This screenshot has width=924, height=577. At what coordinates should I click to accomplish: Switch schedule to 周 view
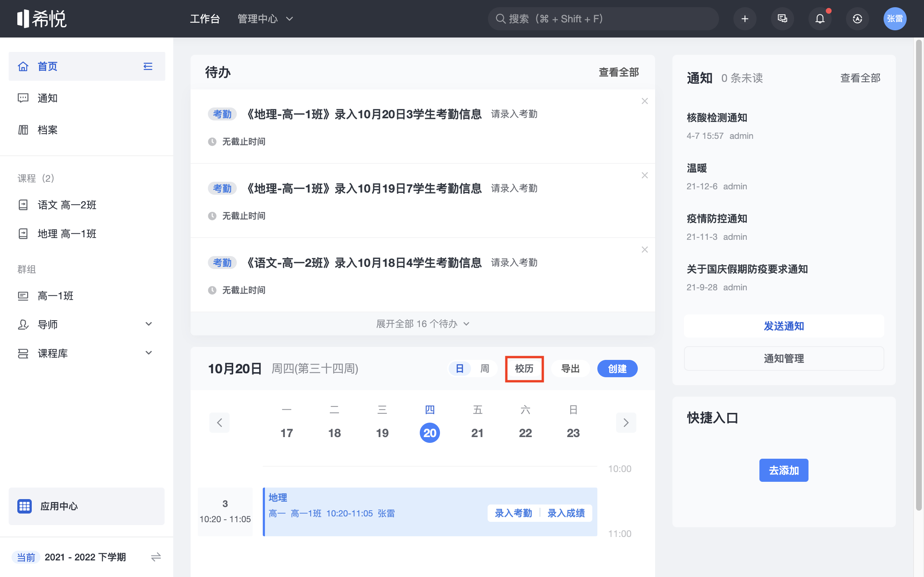coord(484,369)
